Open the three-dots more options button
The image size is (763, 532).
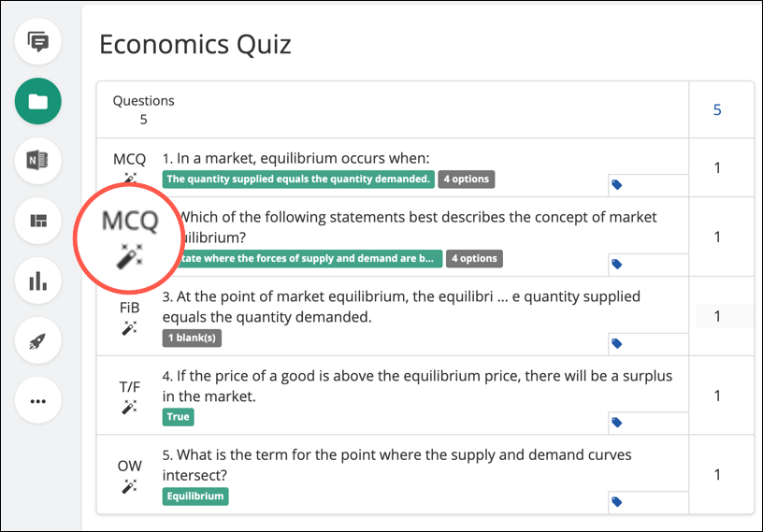pyautogui.click(x=38, y=401)
